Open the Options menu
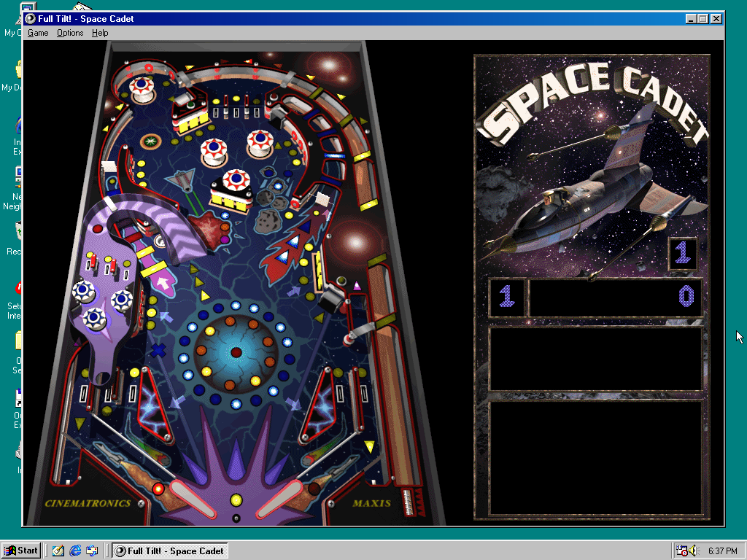This screenshot has width=747, height=560. pos(70,33)
